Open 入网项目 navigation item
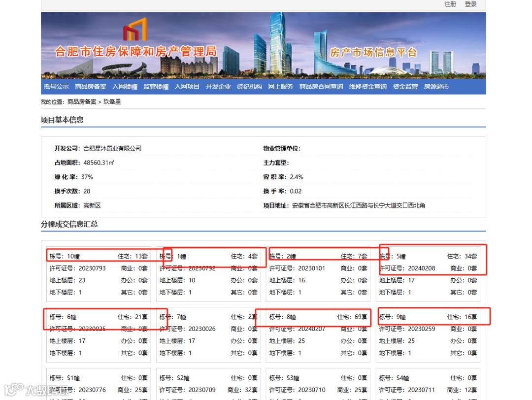The height and width of the screenshot is (400, 532). 187,87
